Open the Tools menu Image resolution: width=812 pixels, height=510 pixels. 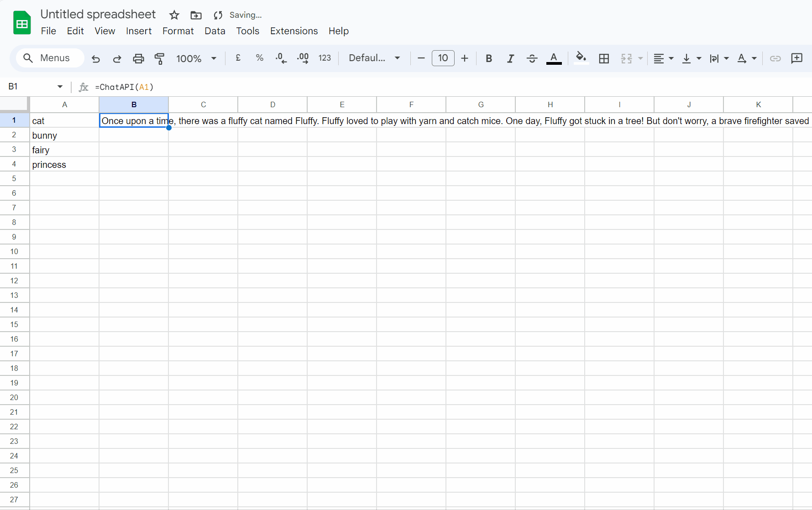[248, 31]
